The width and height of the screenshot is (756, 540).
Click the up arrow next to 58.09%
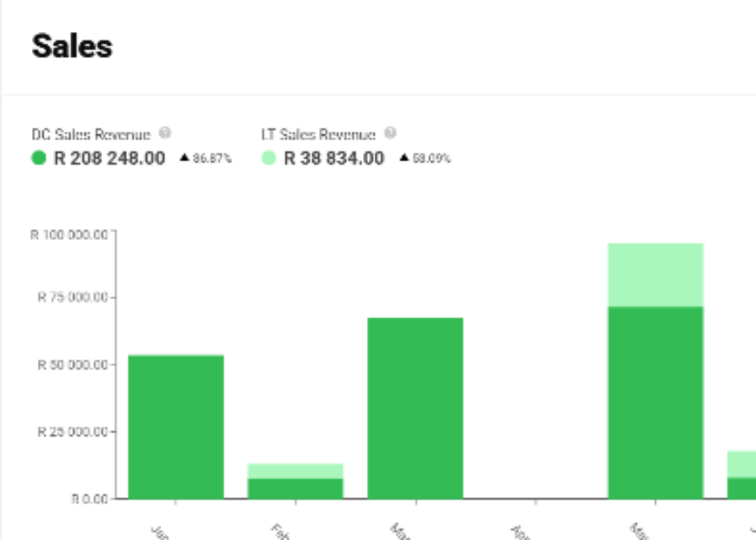pos(404,158)
